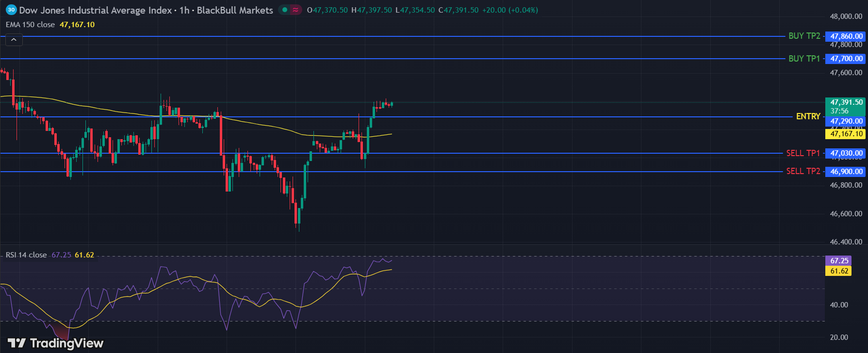Click the green current price 47,391.50 tag

pyautogui.click(x=846, y=102)
